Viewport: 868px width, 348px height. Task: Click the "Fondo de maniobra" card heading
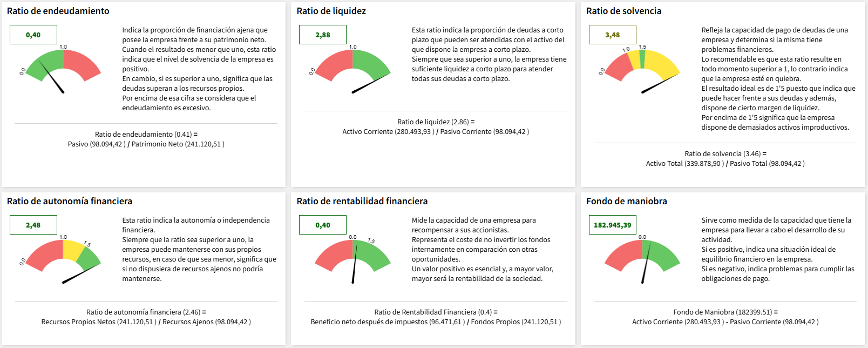pos(627,201)
